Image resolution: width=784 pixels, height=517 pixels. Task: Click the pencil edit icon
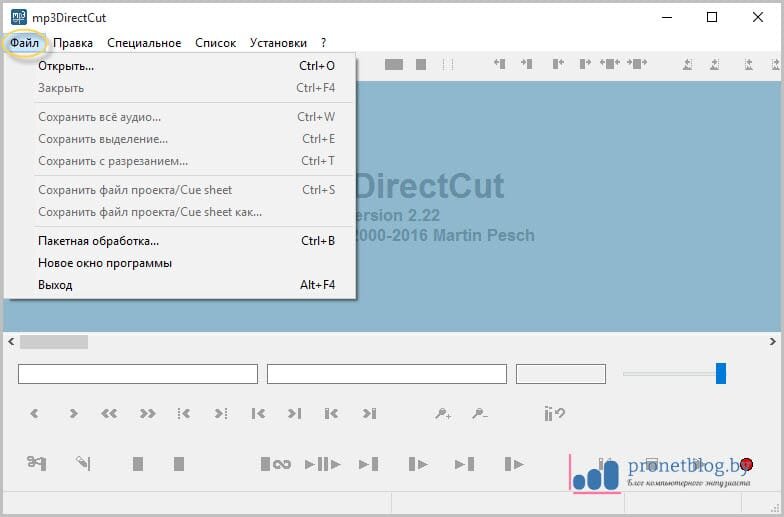83,464
